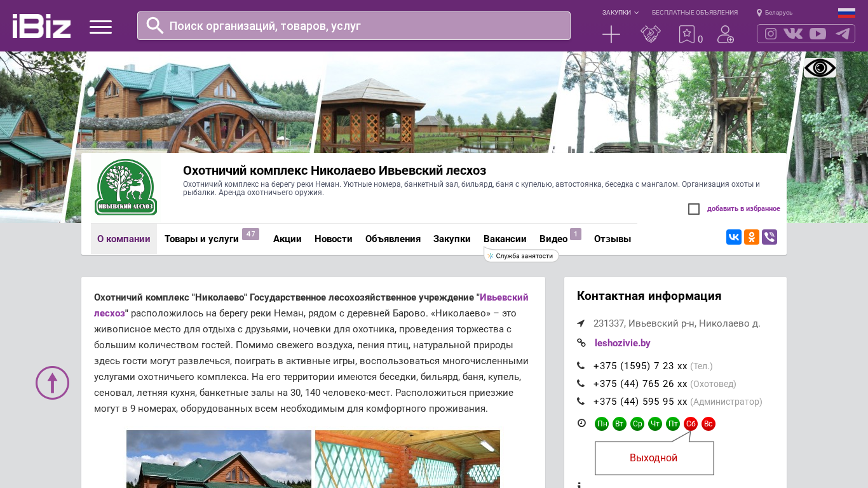
Task: Click the scroll-to-top arrow button
Action: click(52, 383)
